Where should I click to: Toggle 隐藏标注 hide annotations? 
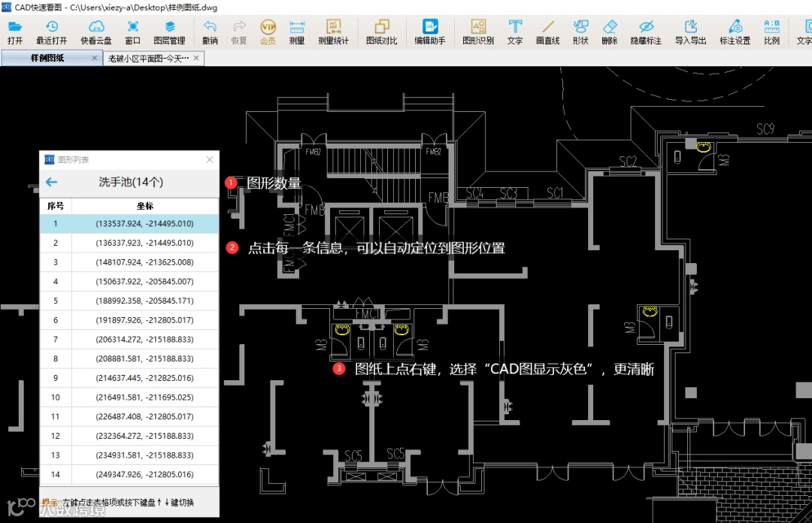coord(646,32)
